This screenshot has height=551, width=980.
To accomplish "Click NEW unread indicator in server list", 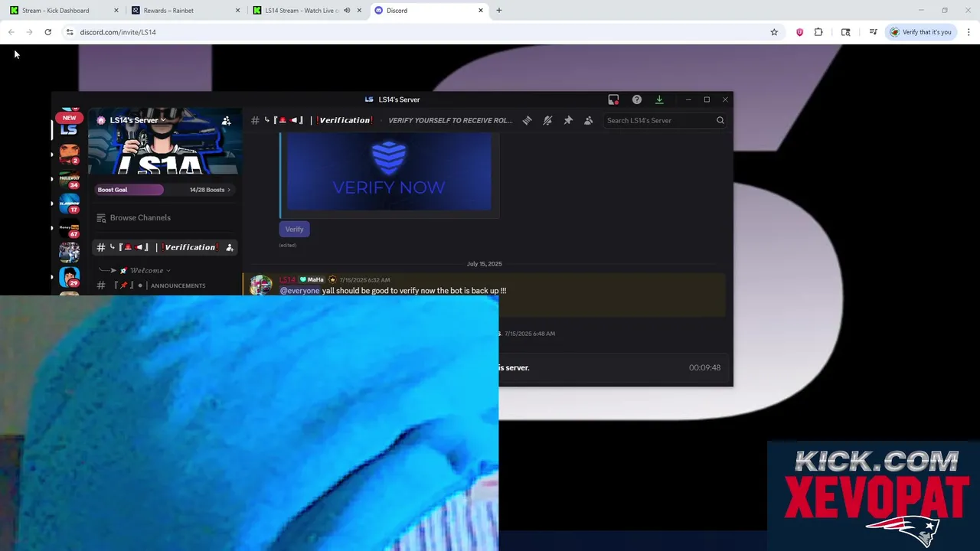I will (x=69, y=118).
